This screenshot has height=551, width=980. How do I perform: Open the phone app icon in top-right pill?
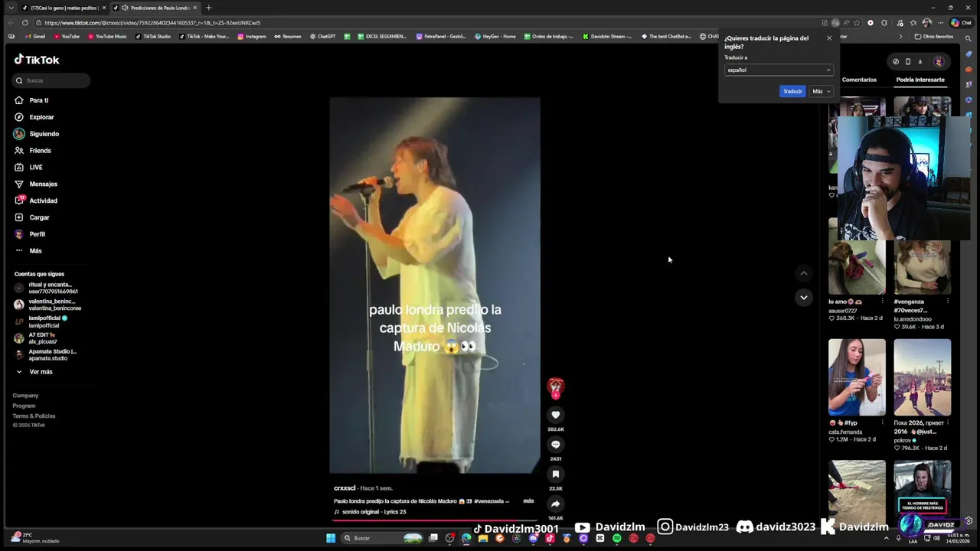pos(908,62)
